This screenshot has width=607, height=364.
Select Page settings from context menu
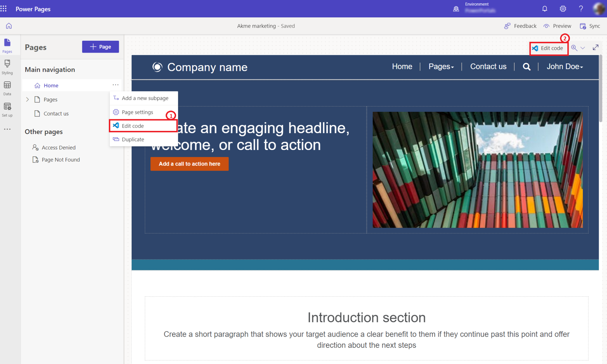click(137, 112)
